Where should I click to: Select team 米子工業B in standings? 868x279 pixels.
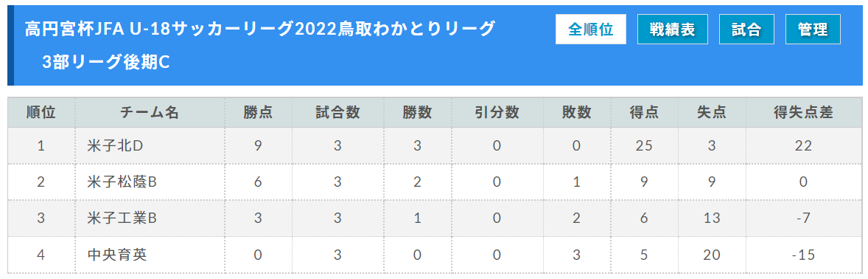click(x=122, y=218)
